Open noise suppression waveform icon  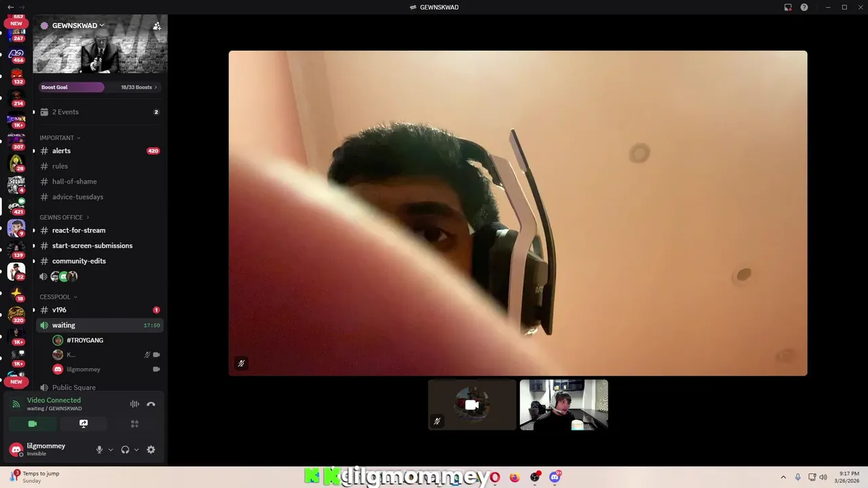(135, 404)
